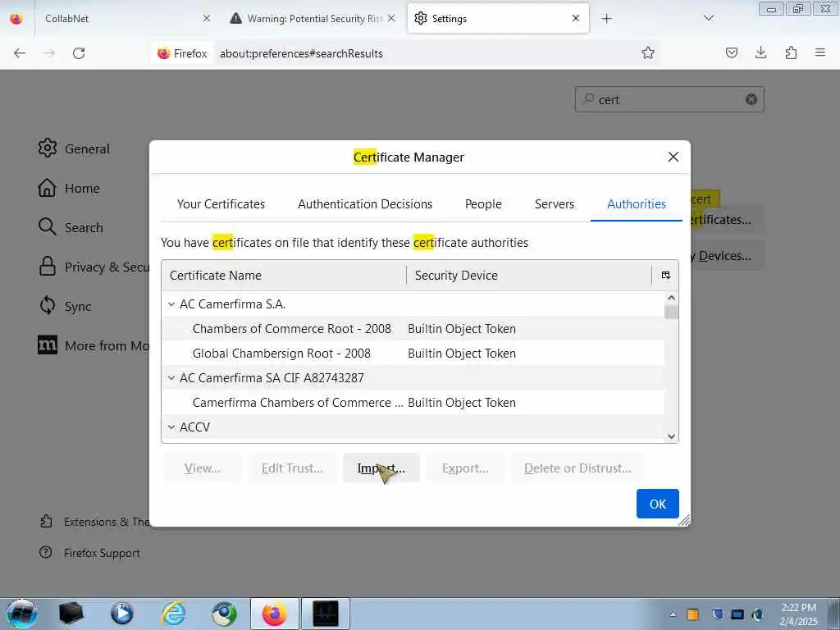Switch to the Warning Potential Security Risk tab

(313, 18)
